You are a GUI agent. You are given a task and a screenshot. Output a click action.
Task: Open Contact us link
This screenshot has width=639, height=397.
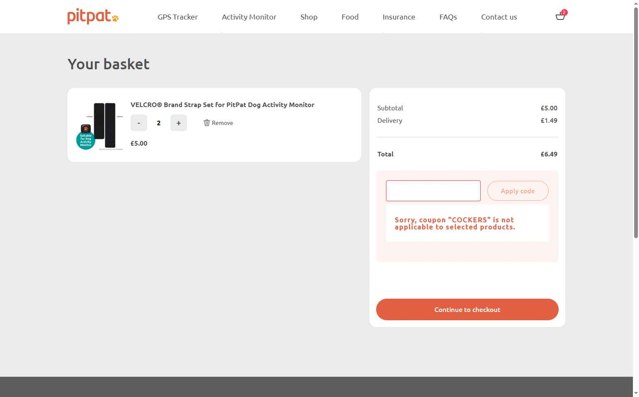click(x=499, y=17)
